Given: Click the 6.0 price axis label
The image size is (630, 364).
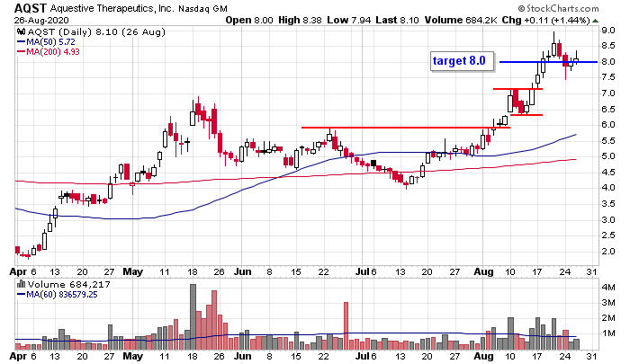Looking at the screenshot, I should click(x=607, y=125).
